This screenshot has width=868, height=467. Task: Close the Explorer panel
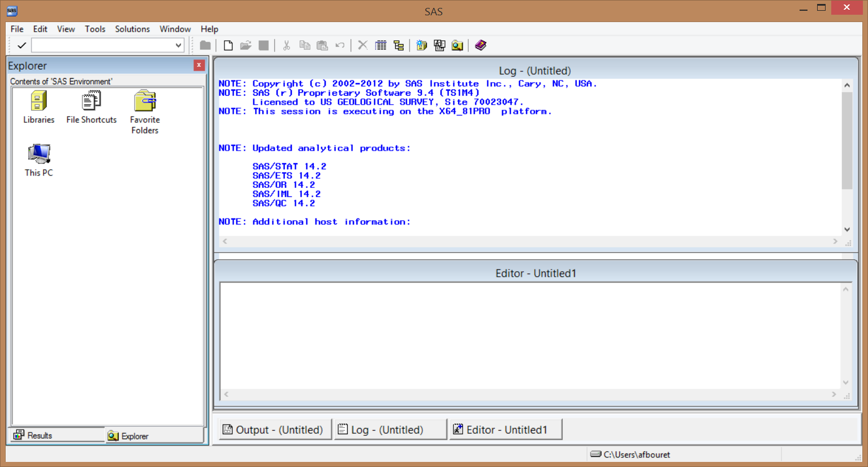[199, 65]
